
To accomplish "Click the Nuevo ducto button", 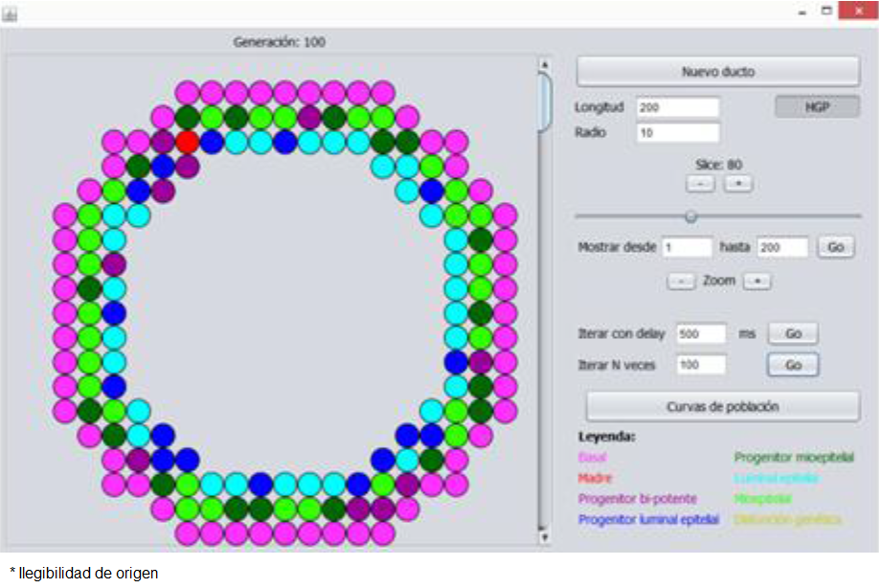I will point(717,72).
